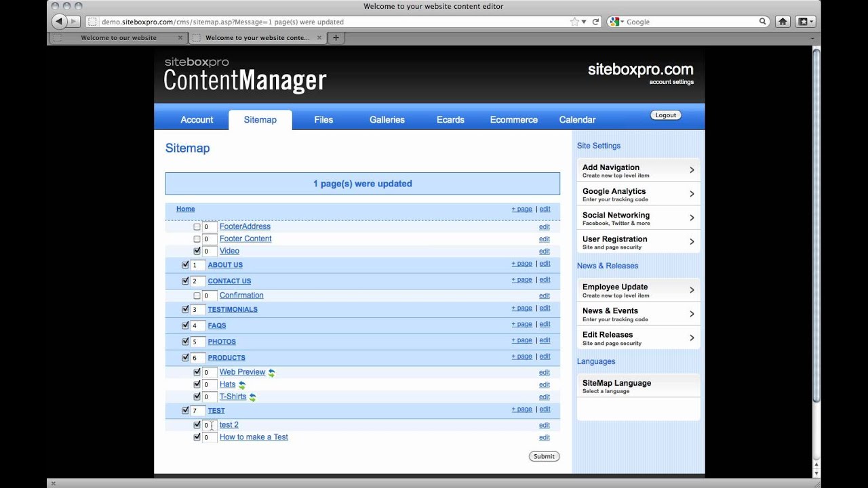Screen dimensions: 868x488
Task: Switch to the Account tab
Action: (x=197, y=120)
